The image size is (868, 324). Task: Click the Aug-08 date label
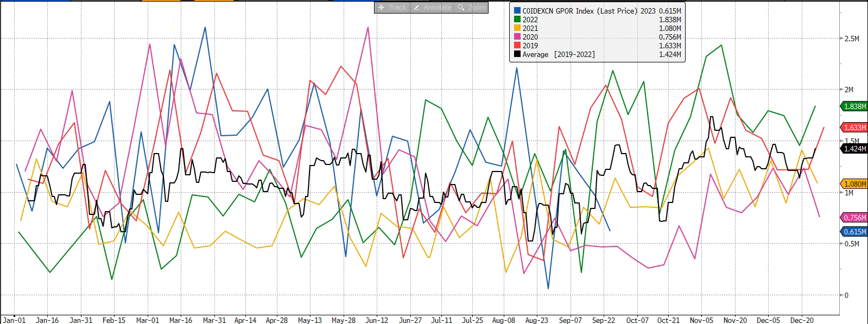click(504, 320)
